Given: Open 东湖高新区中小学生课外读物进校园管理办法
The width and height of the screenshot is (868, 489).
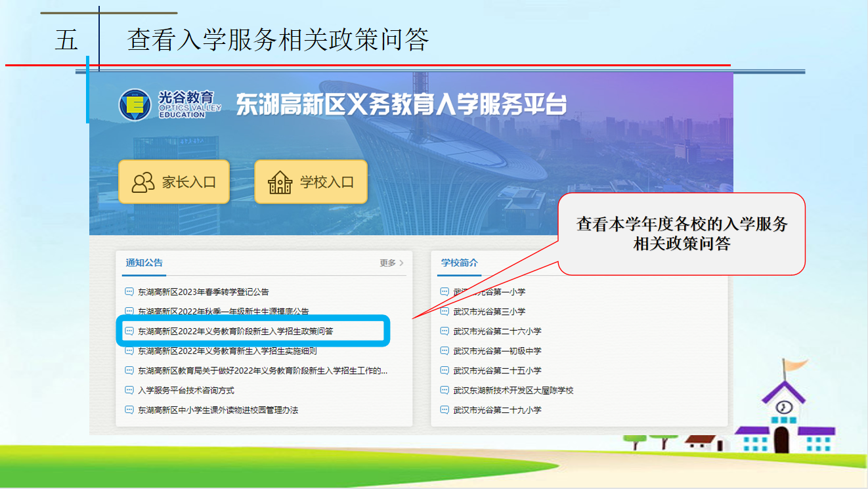Looking at the screenshot, I should click(218, 410).
